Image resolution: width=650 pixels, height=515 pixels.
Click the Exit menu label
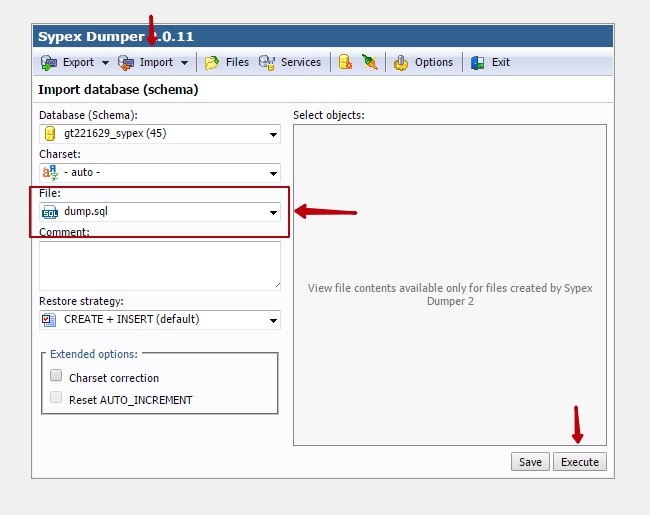pyautogui.click(x=500, y=62)
